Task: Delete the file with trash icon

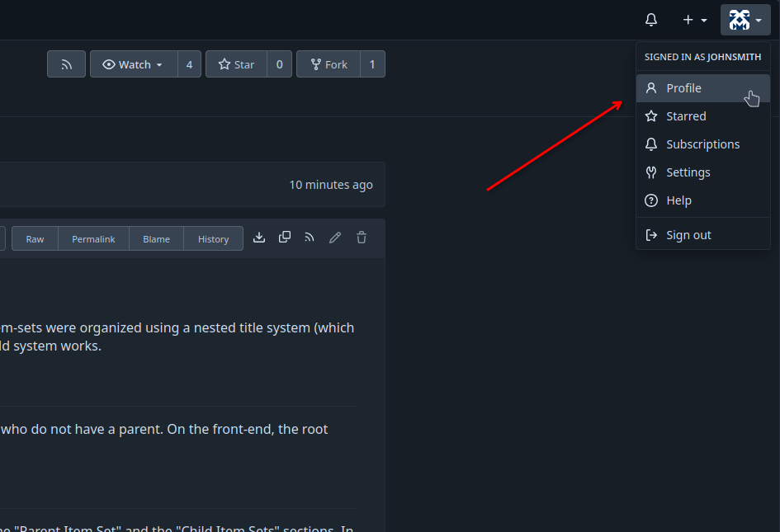Action: point(362,238)
